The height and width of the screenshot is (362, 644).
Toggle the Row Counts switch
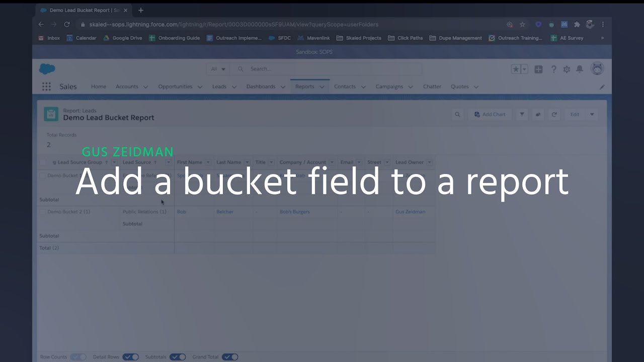coord(78,357)
